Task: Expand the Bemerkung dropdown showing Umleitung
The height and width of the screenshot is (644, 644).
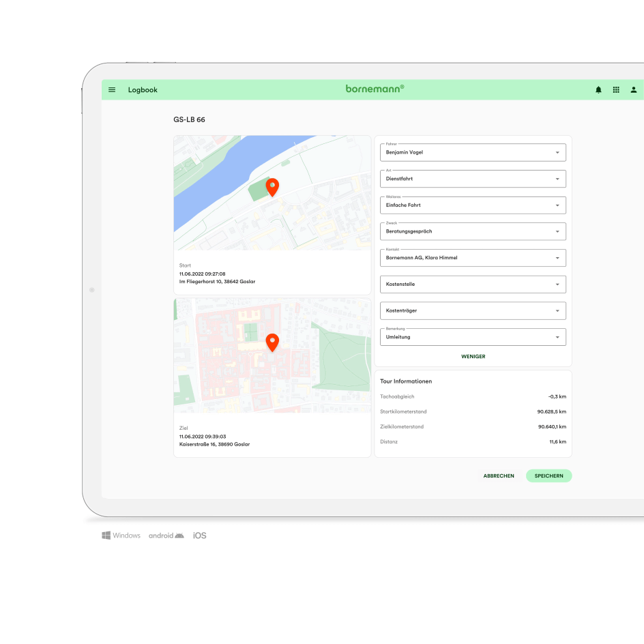Action: tap(472, 337)
